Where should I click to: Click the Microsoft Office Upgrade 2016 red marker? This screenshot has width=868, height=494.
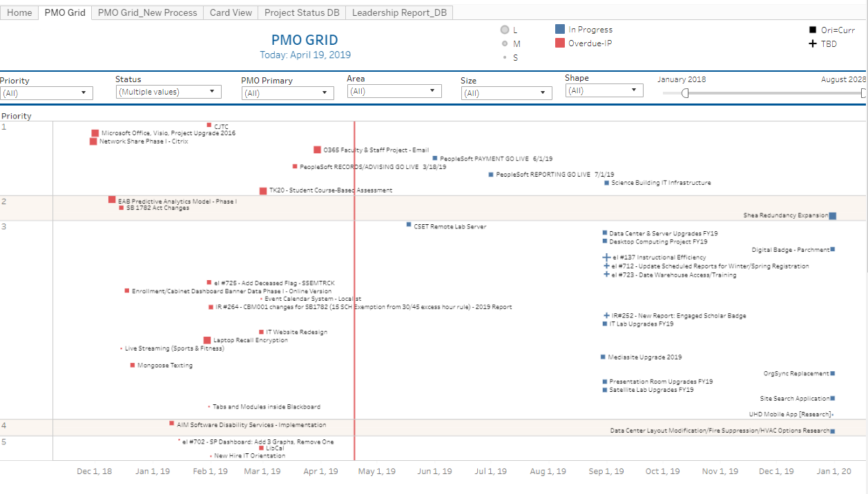coord(95,133)
